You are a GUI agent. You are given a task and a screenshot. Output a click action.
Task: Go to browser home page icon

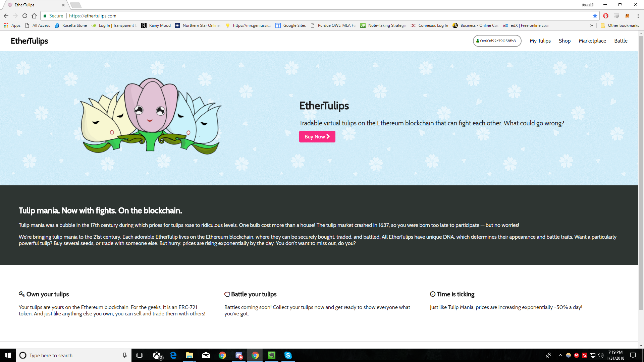[34, 16]
